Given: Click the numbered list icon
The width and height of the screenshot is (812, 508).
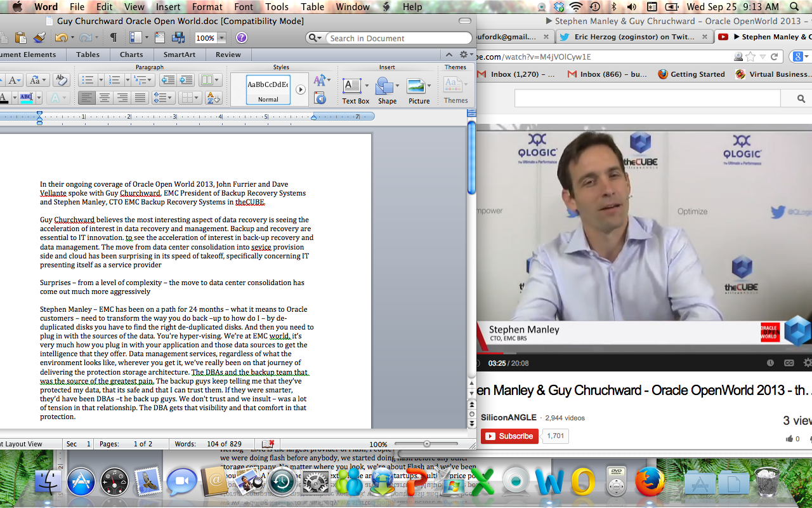Looking at the screenshot, I should pyautogui.click(x=114, y=80).
